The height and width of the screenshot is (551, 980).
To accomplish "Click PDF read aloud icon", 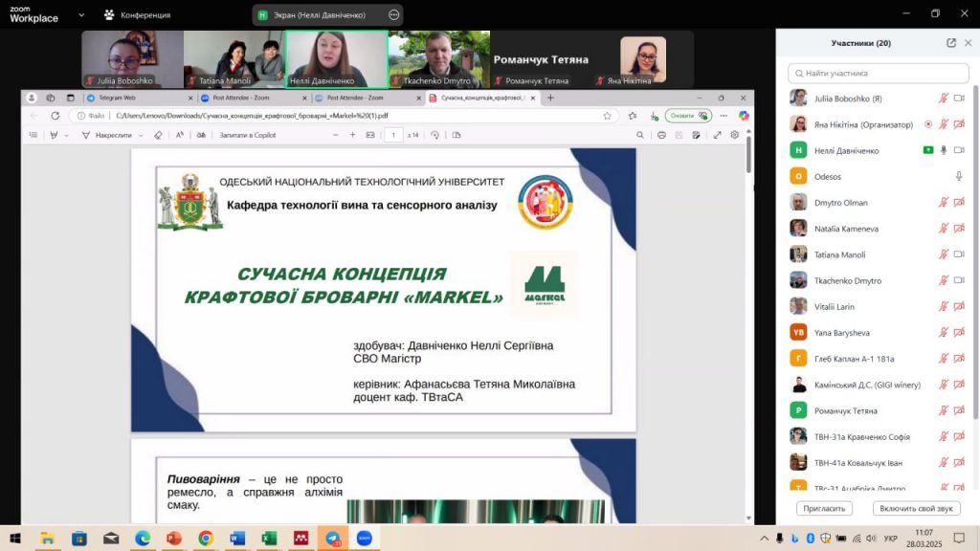I will pos(201,135).
